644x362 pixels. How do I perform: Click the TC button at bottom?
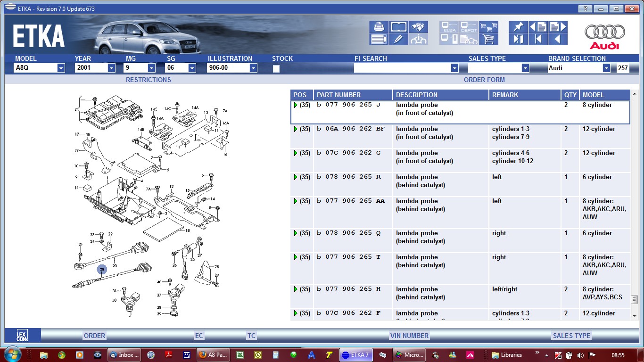251,336
